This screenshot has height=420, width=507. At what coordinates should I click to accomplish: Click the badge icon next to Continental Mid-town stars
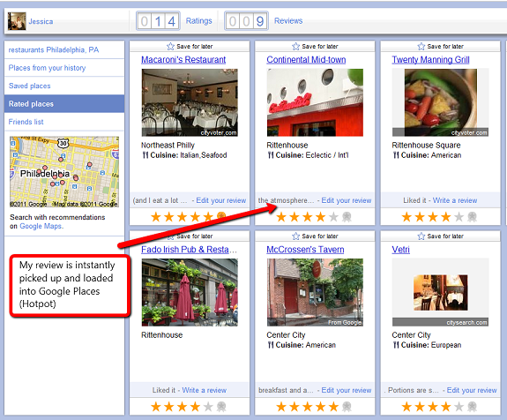(x=347, y=217)
